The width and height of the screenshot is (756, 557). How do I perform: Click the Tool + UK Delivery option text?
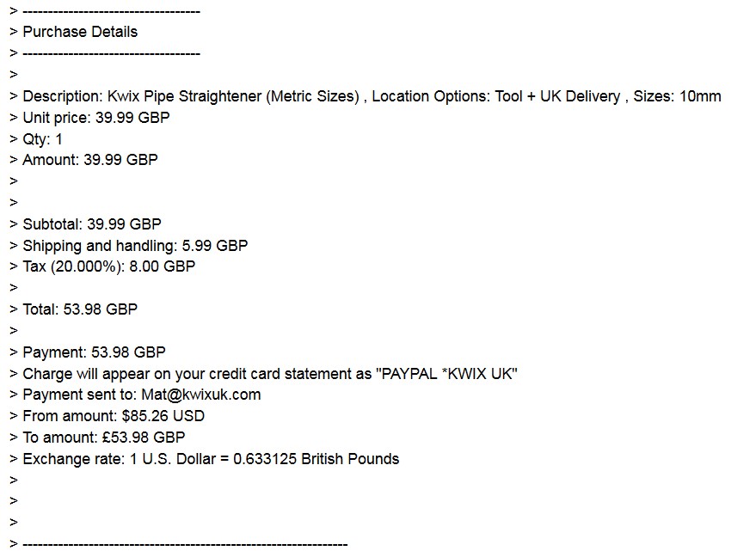pos(558,96)
